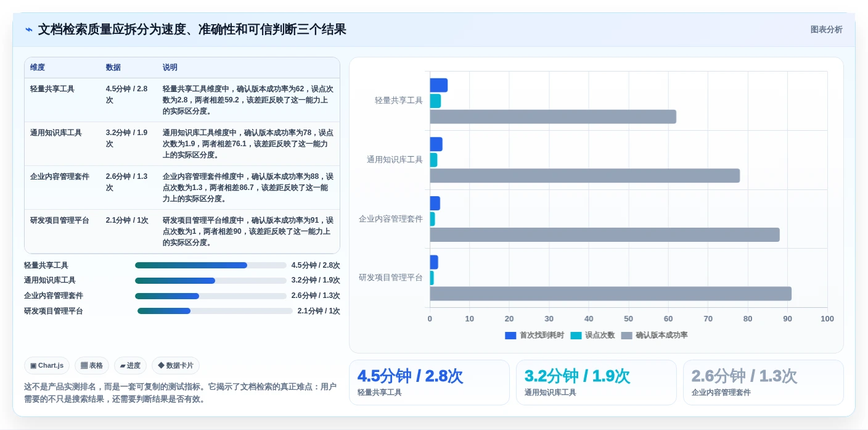This screenshot has height=430, width=868.
Task: Click the 4.5分钟 / 2.8次 table cell
Action: [127, 94]
